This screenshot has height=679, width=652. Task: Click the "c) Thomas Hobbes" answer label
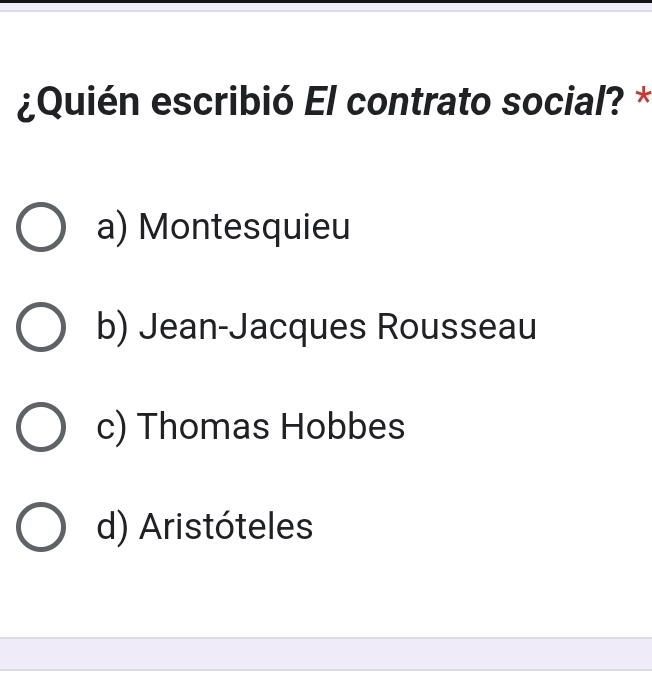coord(252,427)
